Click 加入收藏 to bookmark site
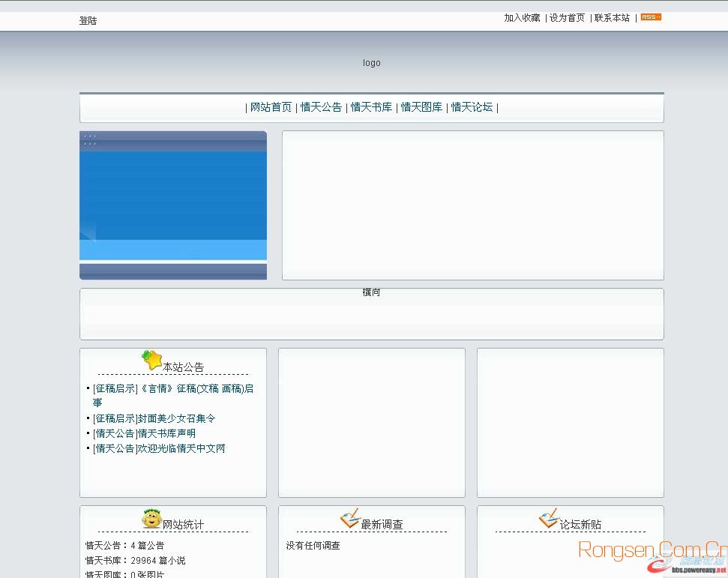The width and height of the screenshot is (728, 578). pos(522,18)
